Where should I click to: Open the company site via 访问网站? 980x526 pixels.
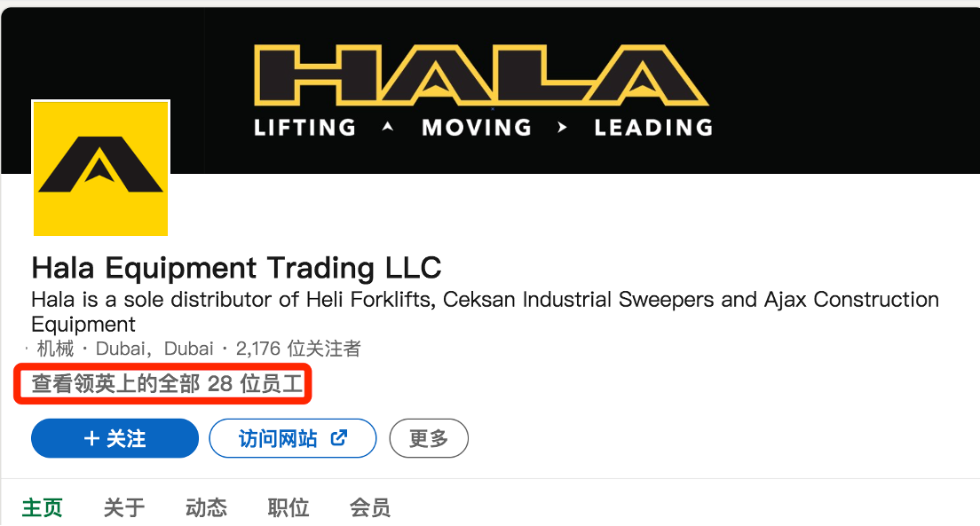tap(293, 438)
